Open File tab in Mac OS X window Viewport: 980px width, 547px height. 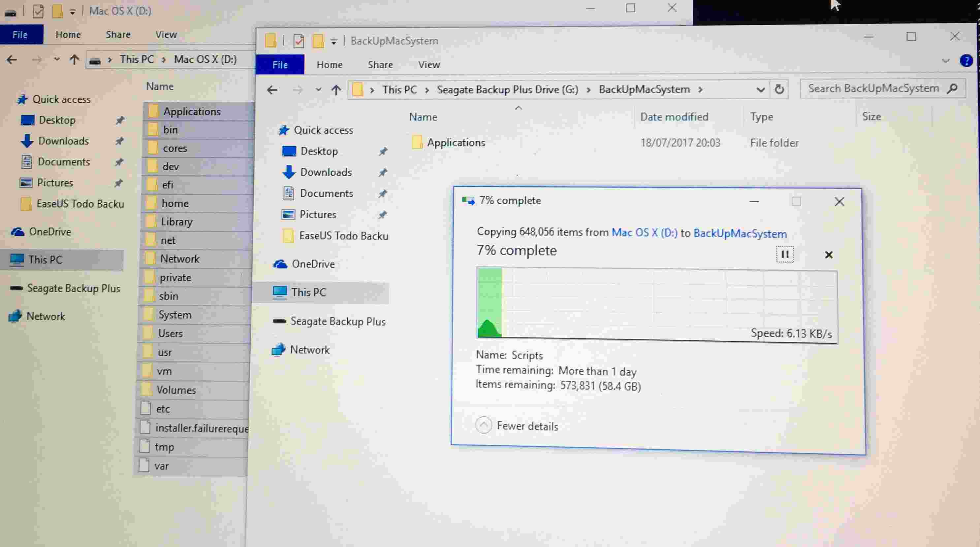tap(20, 35)
